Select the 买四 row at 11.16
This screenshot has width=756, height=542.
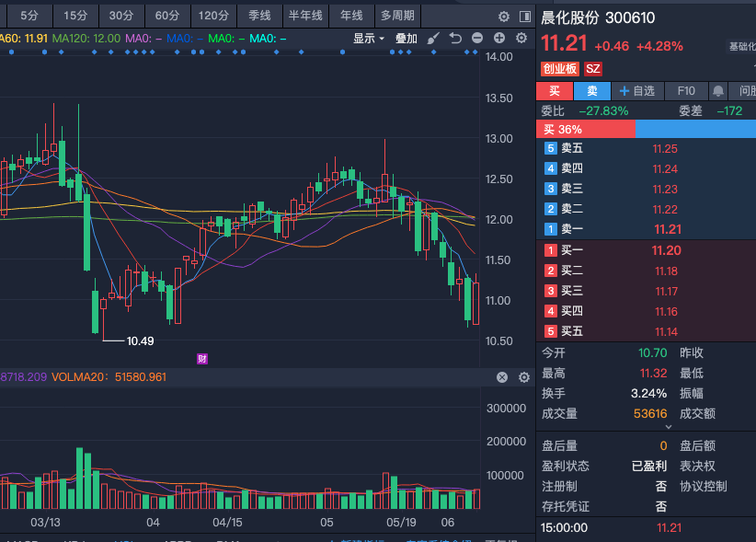pos(646,312)
